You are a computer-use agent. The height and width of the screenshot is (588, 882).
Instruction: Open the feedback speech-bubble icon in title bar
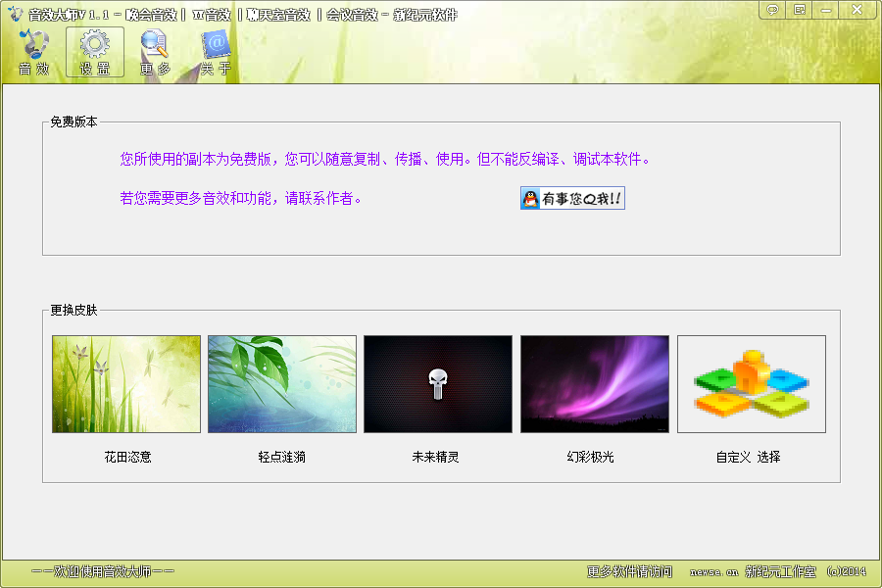tap(773, 10)
